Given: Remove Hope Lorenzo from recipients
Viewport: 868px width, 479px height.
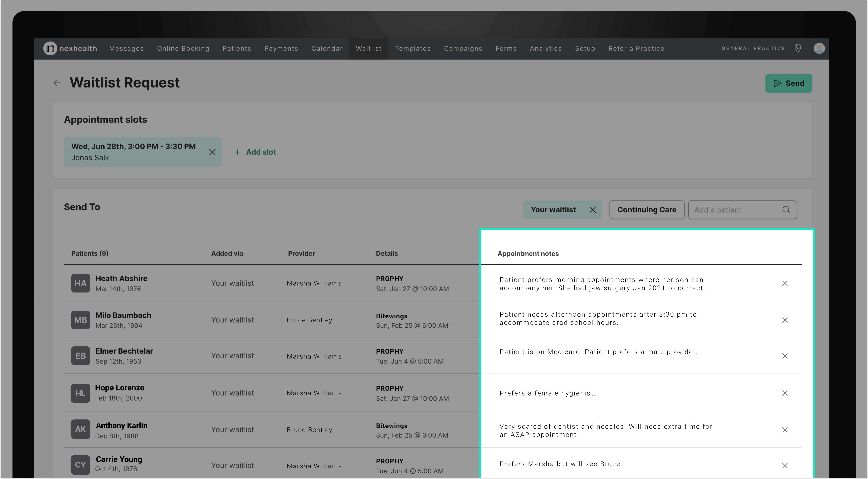Looking at the screenshot, I should (x=785, y=393).
